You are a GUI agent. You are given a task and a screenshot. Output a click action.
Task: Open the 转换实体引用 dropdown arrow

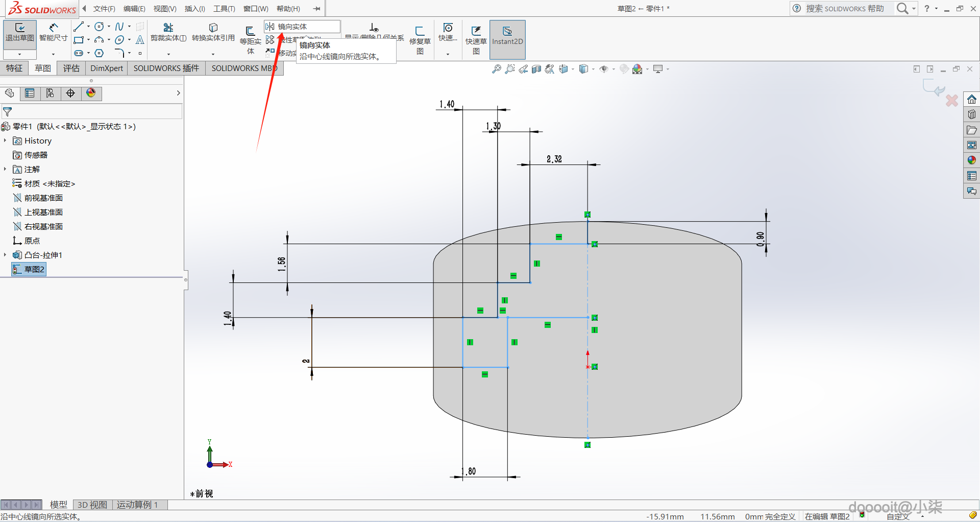pos(213,54)
